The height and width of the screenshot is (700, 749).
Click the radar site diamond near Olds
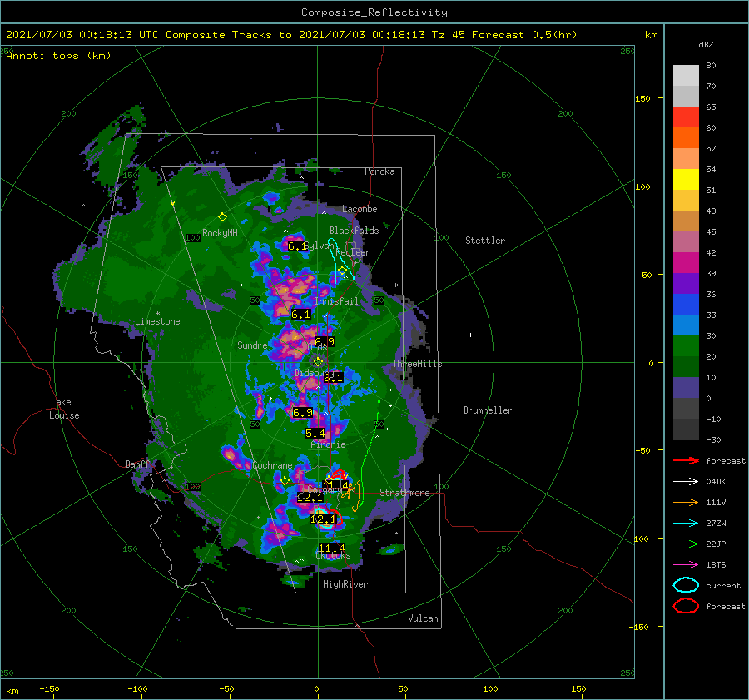click(318, 362)
